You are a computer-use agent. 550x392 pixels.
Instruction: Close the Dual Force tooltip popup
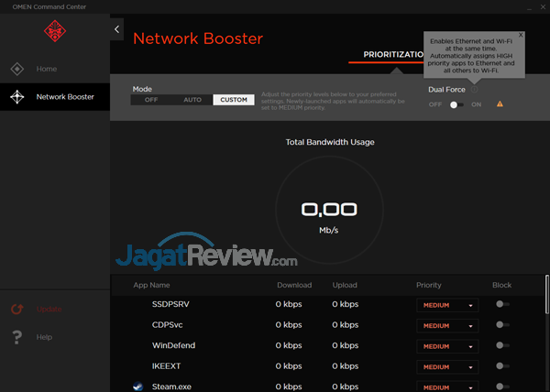tap(521, 35)
